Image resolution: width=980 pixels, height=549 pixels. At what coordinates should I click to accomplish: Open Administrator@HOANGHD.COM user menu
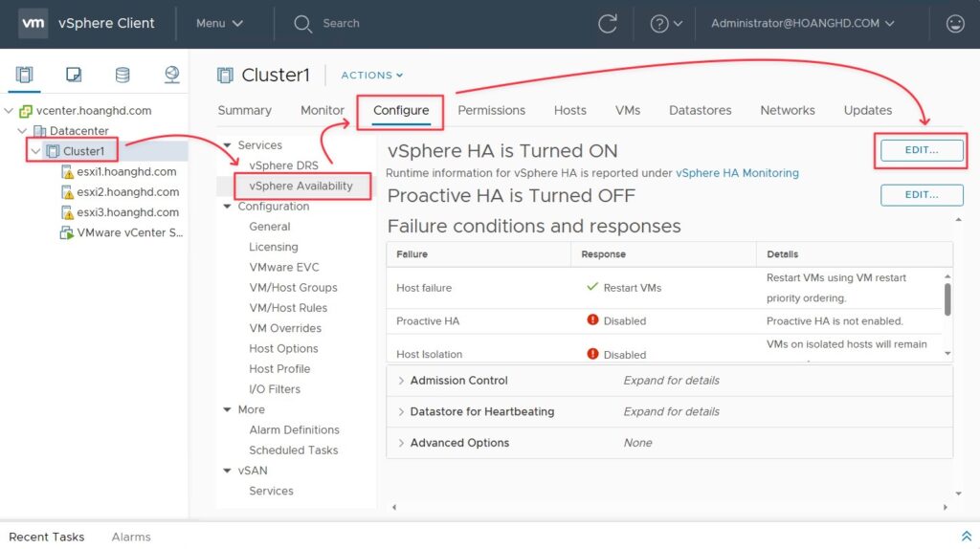pyautogui.click(x=803, y=23)
